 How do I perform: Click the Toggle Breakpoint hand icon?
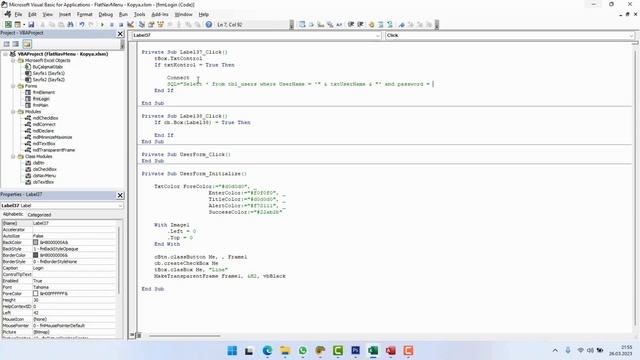[371, 24]
